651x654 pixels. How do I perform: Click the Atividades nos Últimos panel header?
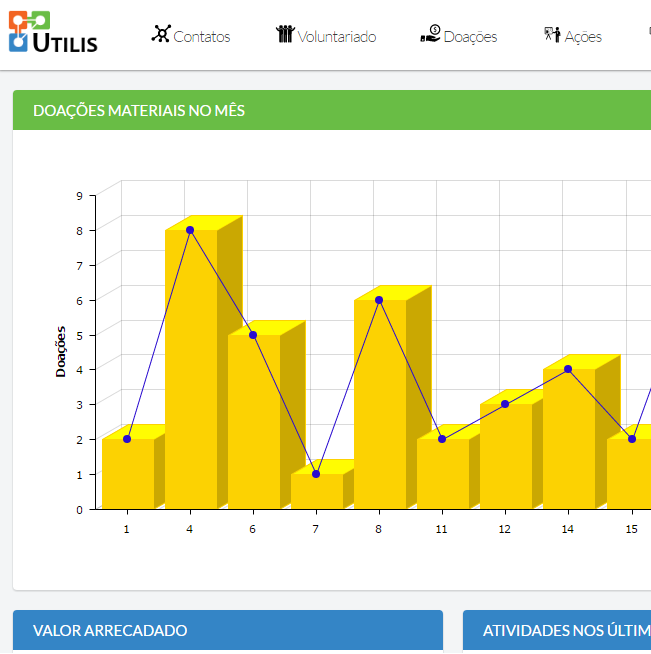pyautogui.click(x=557, y=630)
